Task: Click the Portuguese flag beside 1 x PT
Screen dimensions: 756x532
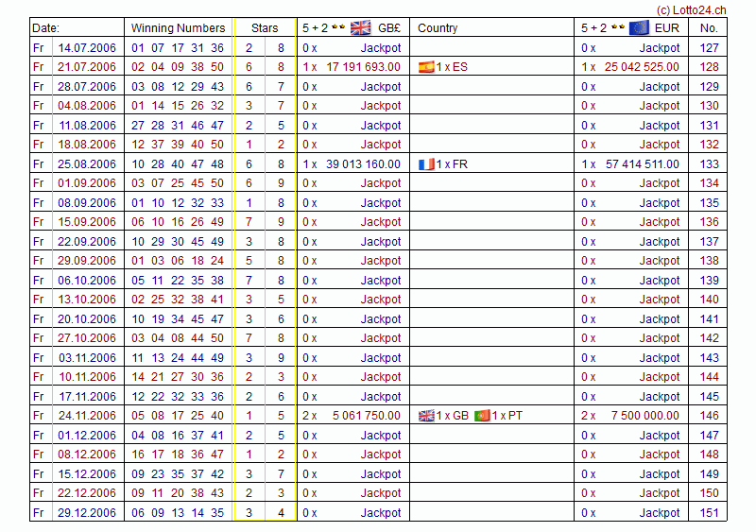Action: point(482,416)
